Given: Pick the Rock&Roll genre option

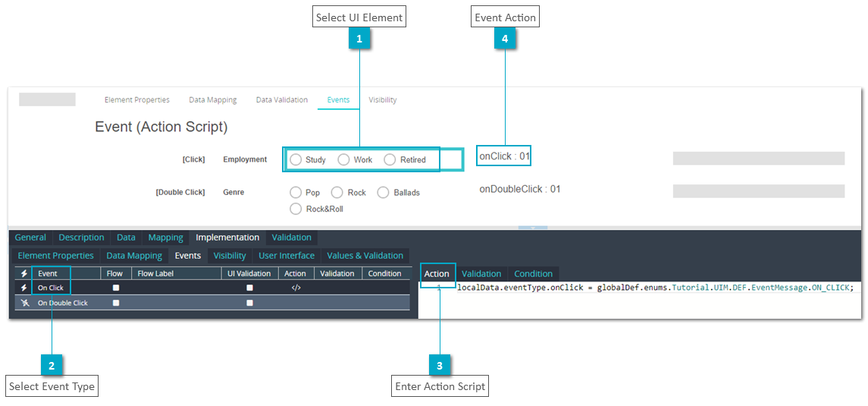Looking at the screenshot, I should click(296, 209).
